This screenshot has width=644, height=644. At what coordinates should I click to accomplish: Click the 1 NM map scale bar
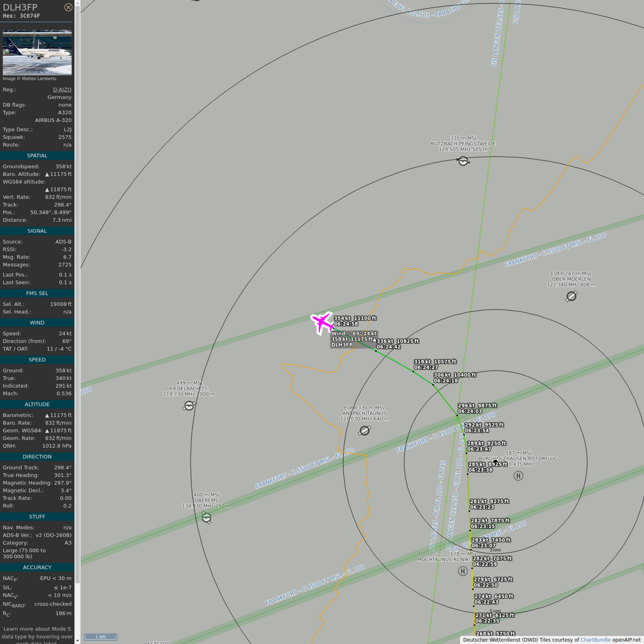tap(101, 637)
